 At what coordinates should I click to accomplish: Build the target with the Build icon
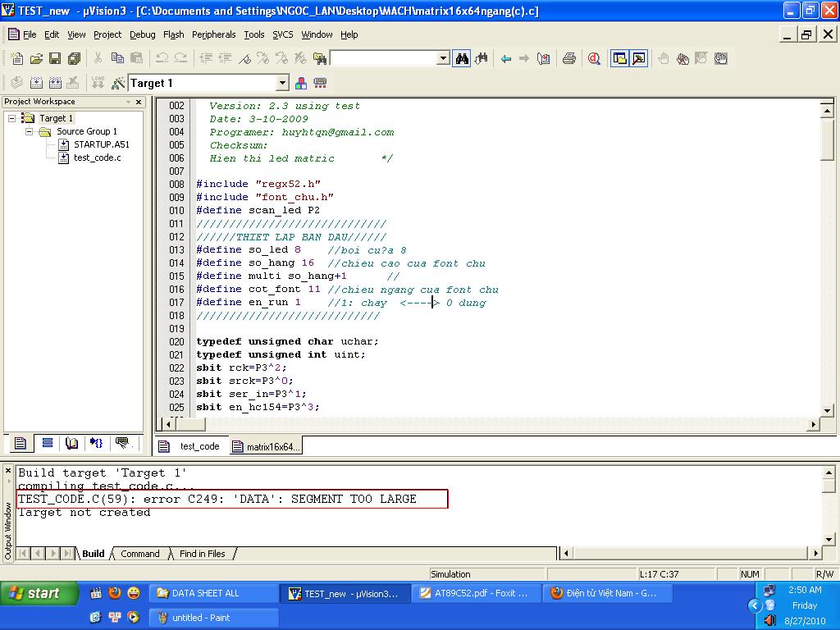36,83
